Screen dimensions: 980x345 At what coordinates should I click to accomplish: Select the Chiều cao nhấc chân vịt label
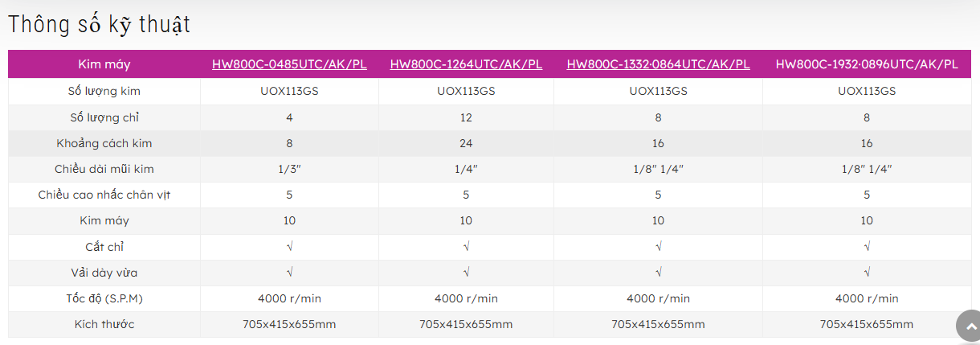(104, 195)
